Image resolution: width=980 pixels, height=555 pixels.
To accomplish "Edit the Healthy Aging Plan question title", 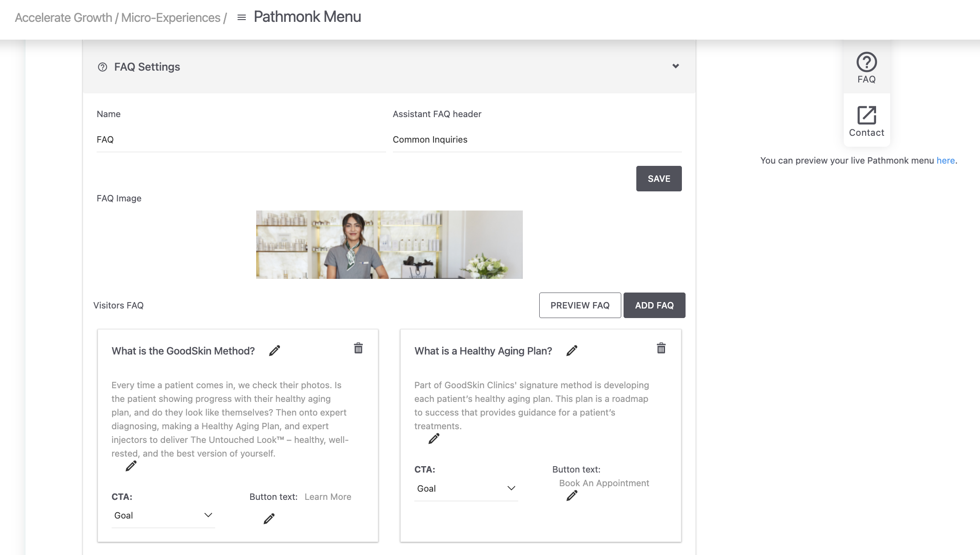I will (x=572, y=350).
